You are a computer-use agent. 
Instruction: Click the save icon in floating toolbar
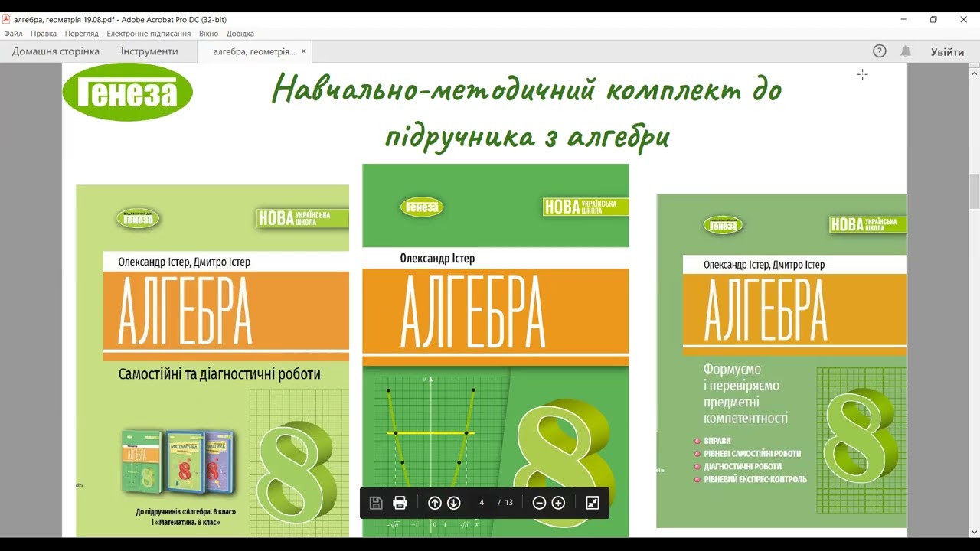pyautogui.click(x=376, y=503)
